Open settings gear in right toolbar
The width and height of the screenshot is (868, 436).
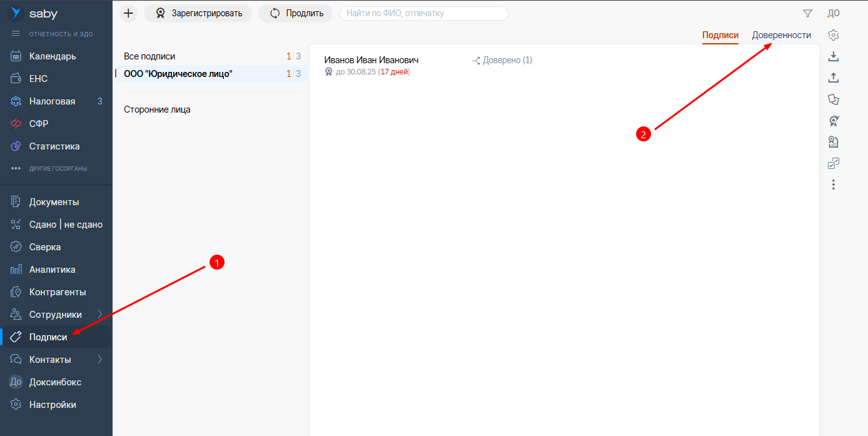point(833,35)
